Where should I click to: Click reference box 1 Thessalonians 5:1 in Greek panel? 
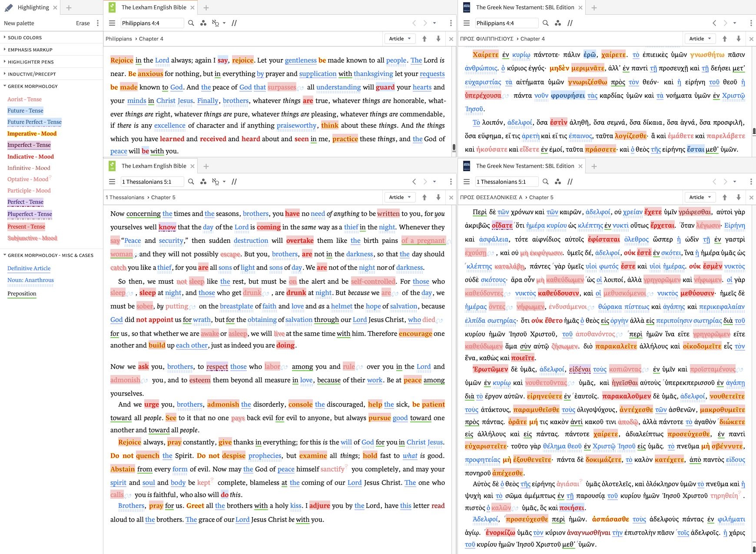point(506,182)
